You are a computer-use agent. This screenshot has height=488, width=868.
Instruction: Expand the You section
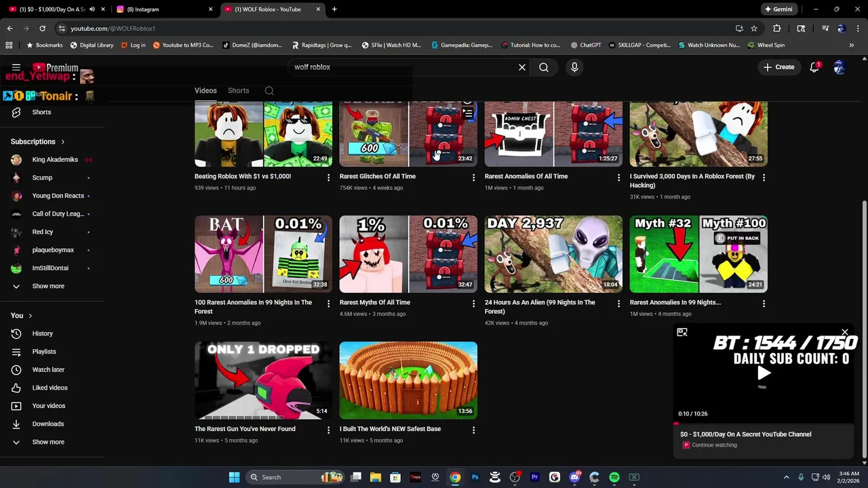[22, 315]
